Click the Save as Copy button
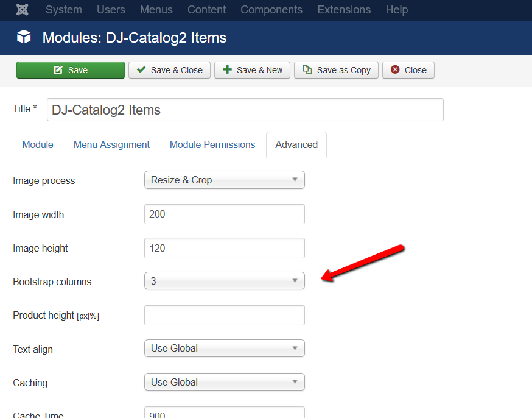This screenshot has width=532, height=418. [x=336, y=70]
